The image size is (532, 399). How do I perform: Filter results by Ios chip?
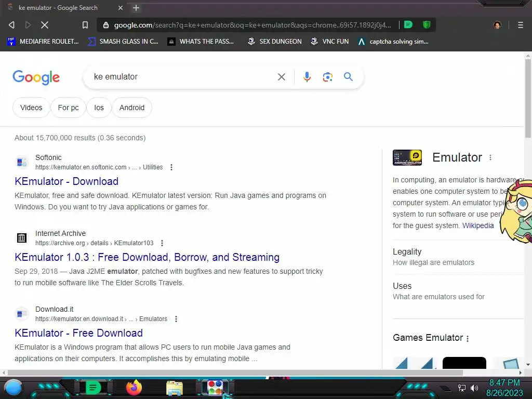tap(99, 108)
